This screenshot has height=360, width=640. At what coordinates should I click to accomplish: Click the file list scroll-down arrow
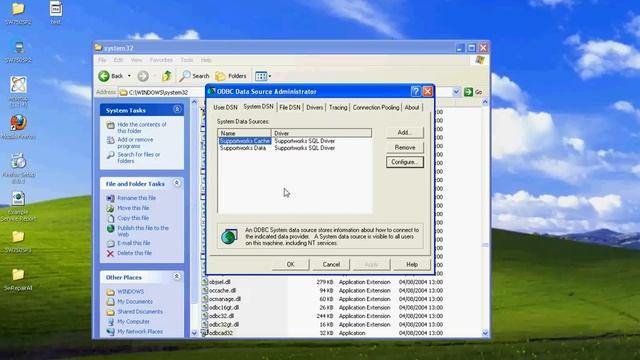pyautogui.click(x=485, y=333)
